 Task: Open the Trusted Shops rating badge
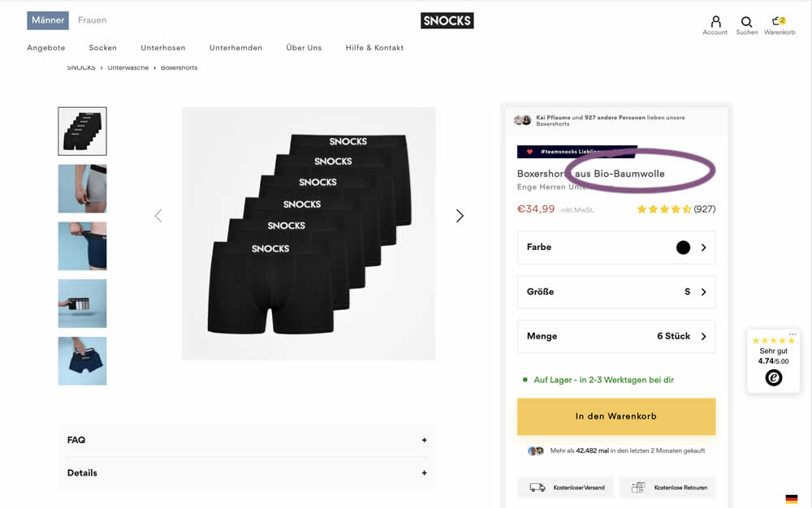pos(774,361)
